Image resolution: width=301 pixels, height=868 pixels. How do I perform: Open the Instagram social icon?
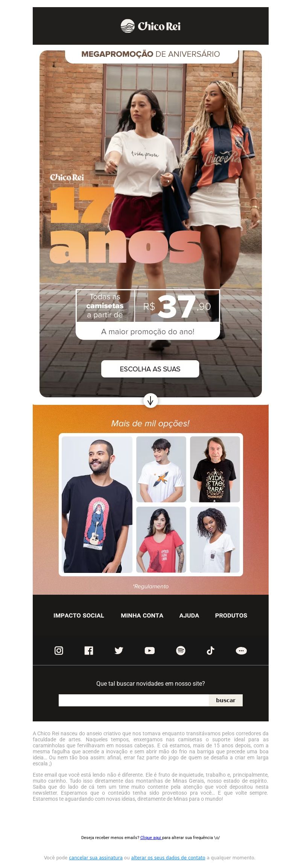[x=59, y=650]
